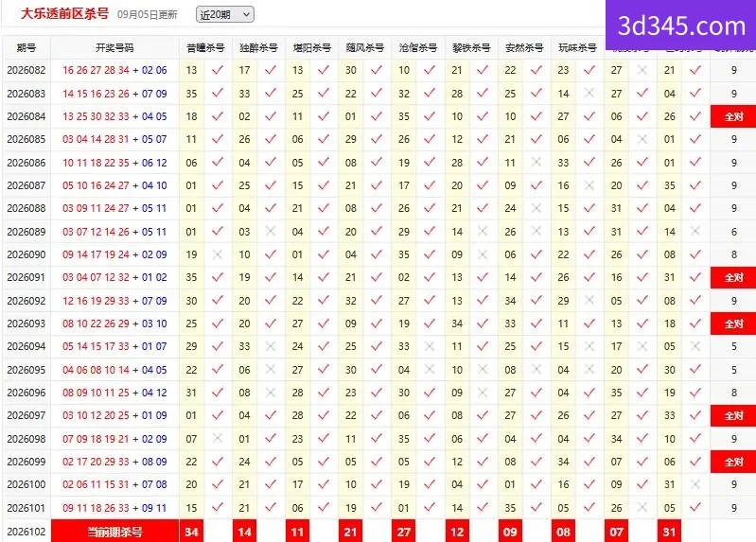Viewport: 756px width, 542px height.
Task: Open the 近20期 period dropdown
Action: pos(224,14)
